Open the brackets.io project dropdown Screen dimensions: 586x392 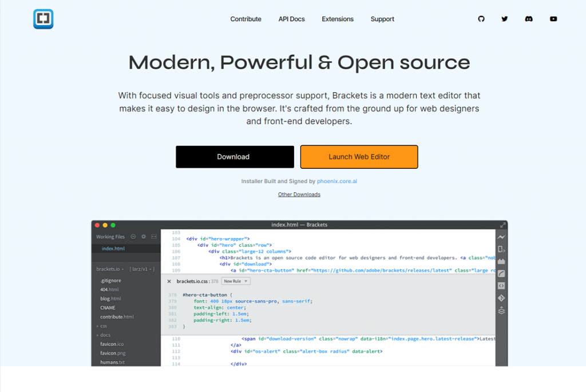[x=109, y=269]
